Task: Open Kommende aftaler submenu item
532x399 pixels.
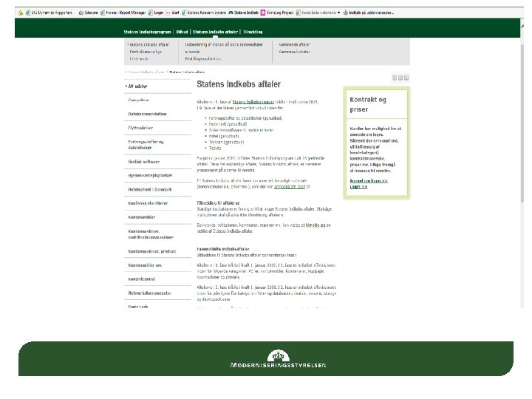Action: point(295,44)
